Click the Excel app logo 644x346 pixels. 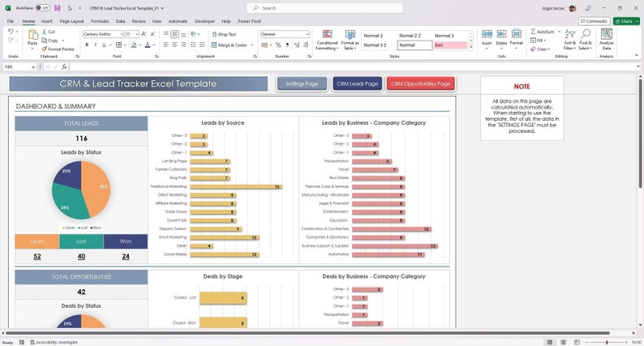coord(8,8)
